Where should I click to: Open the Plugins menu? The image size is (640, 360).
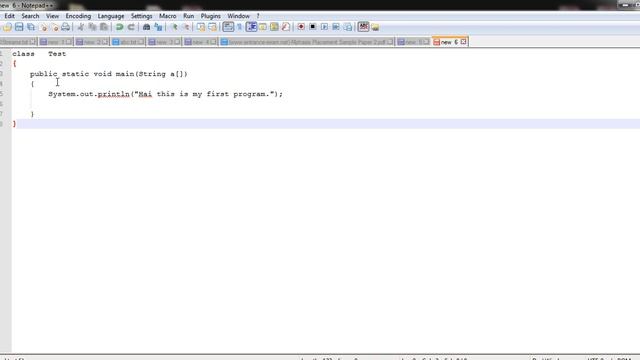click(x=211, y=16)
